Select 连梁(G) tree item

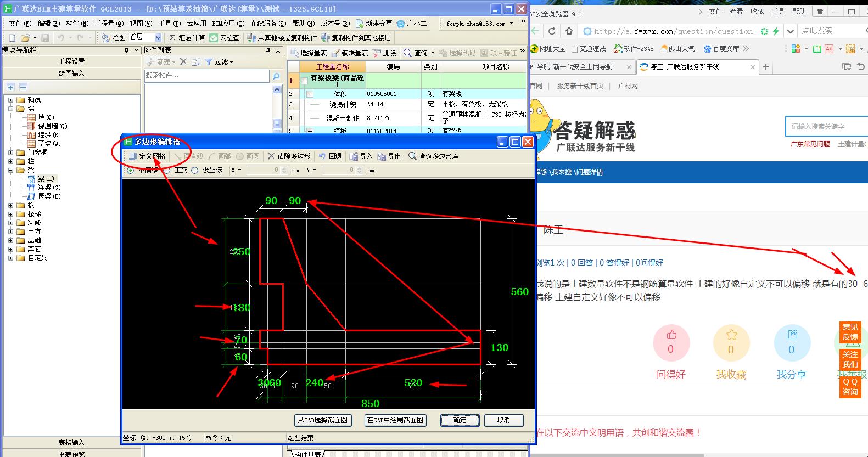click(x=49, y=188)
